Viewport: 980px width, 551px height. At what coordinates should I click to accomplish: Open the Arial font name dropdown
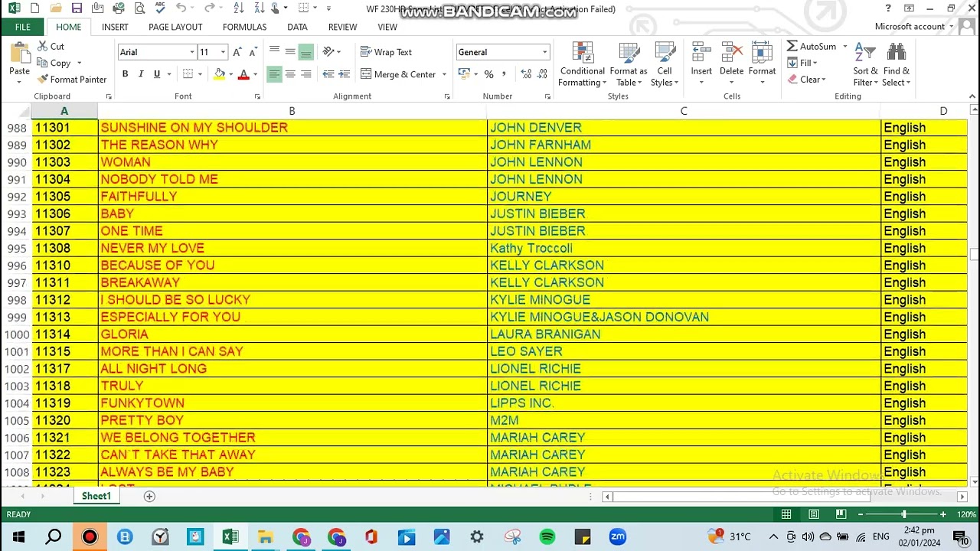pos(192,52)
